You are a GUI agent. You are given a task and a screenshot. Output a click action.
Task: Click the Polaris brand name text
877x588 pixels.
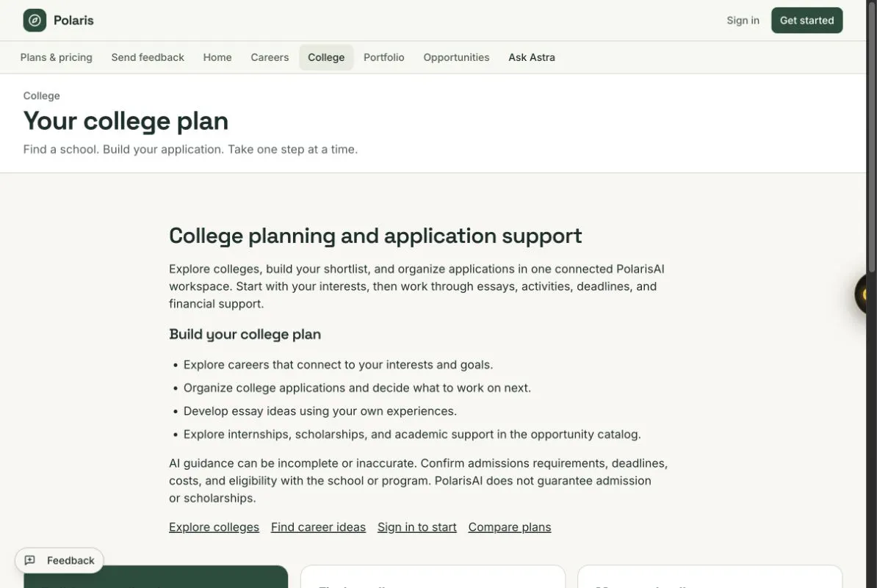point(73,20)
